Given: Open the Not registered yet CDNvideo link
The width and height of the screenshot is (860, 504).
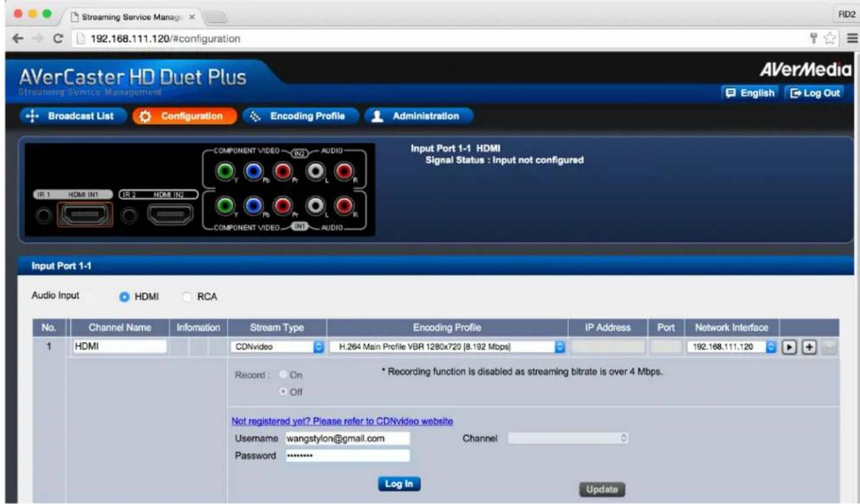Looking at the screenshot, I should (342, 421).
